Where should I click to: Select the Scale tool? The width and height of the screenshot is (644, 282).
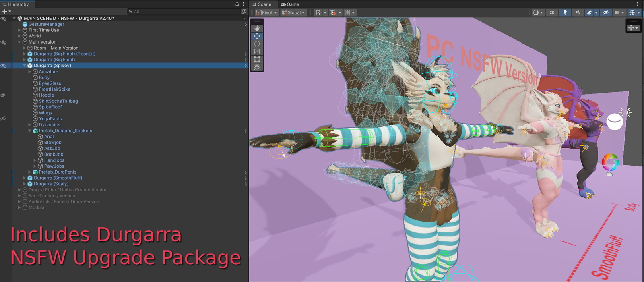(x=257, y=52)
